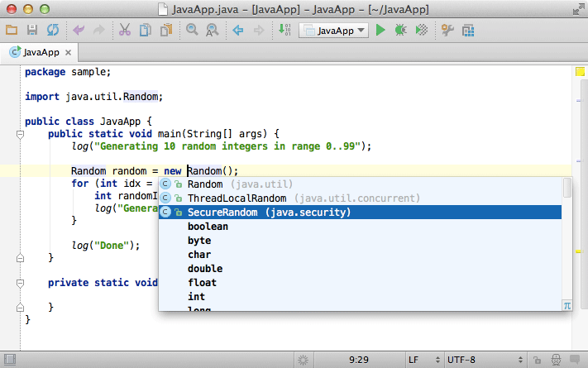Navigate forward with gray arrow
The image size is (588, 368).
coord(259,30)
